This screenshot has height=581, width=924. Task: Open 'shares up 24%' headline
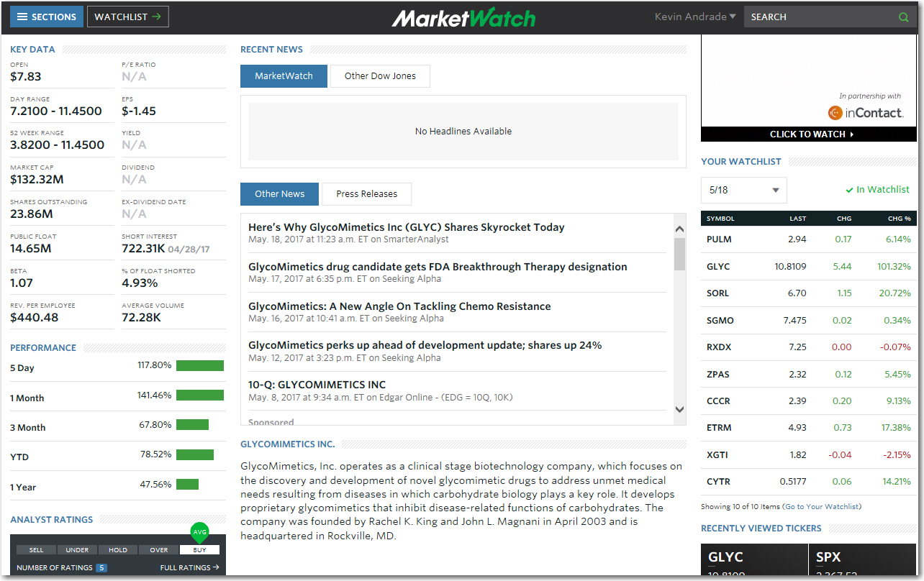click(425, 345)
